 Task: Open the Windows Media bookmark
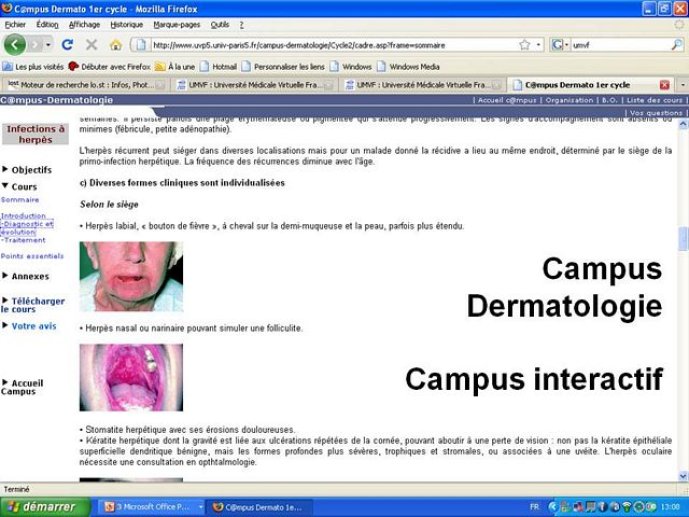(409, 67)
